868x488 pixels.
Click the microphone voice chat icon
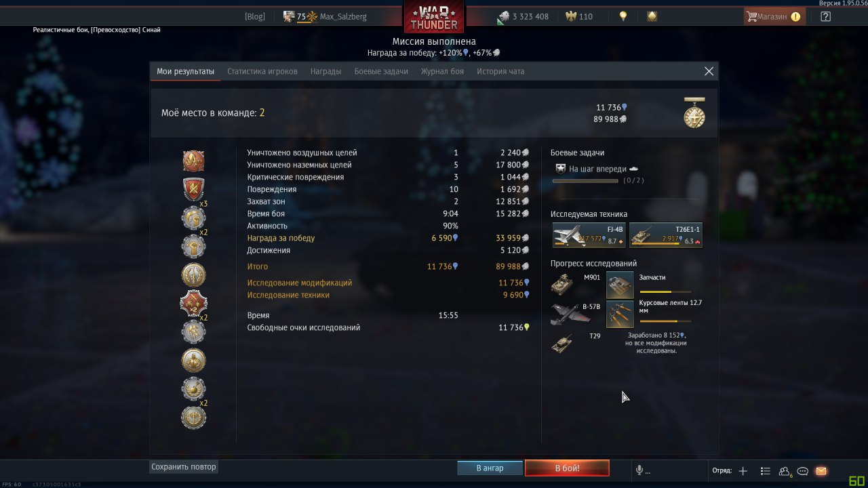click(639, 470)
